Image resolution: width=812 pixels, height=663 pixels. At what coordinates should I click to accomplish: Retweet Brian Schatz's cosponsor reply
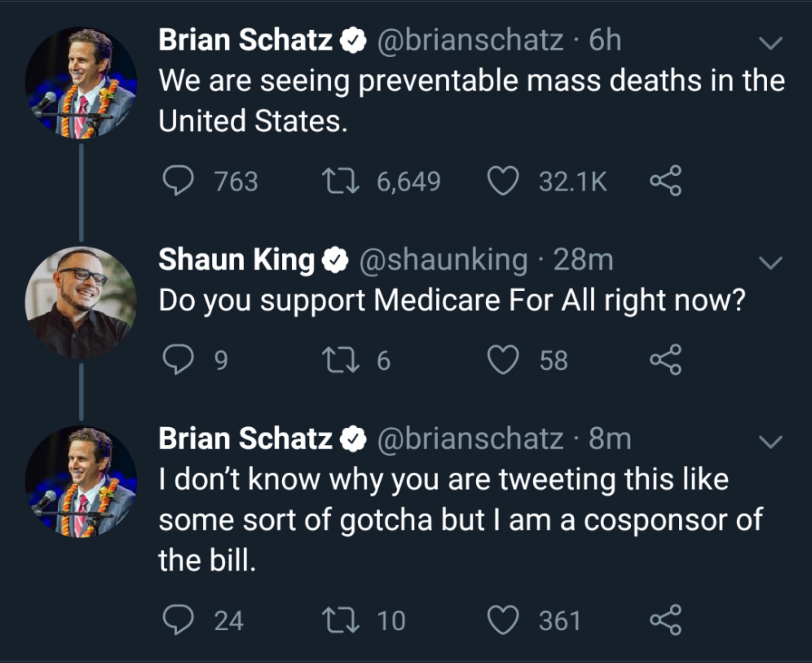[x=340, y=621]
